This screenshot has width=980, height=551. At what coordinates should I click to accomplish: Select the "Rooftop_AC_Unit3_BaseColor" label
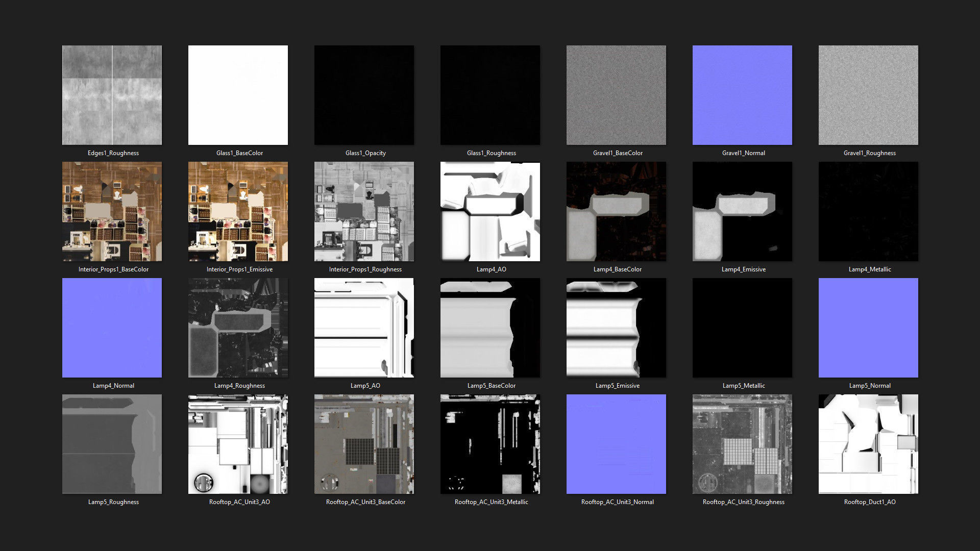coord(365,502)
